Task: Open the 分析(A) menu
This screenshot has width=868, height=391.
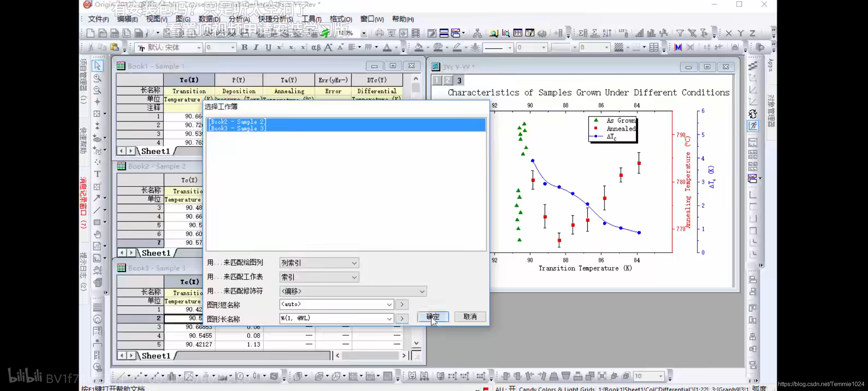Action: [x=239, y=19]
